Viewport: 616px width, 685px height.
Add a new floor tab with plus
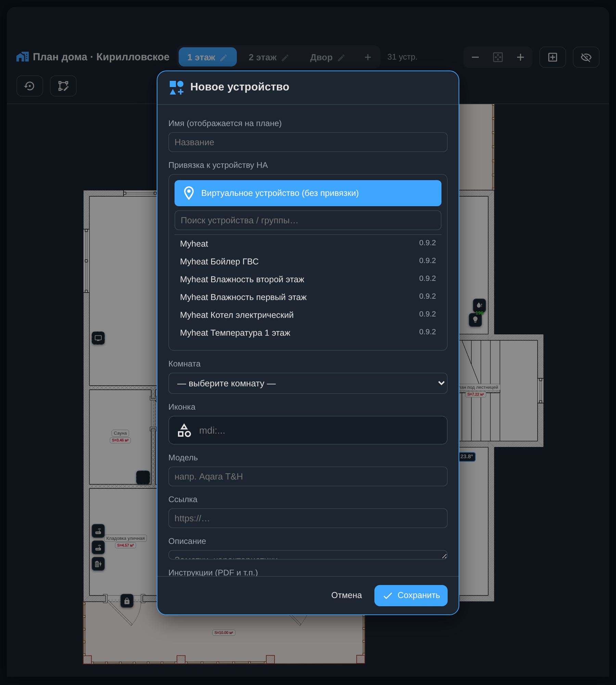point(368,57)
